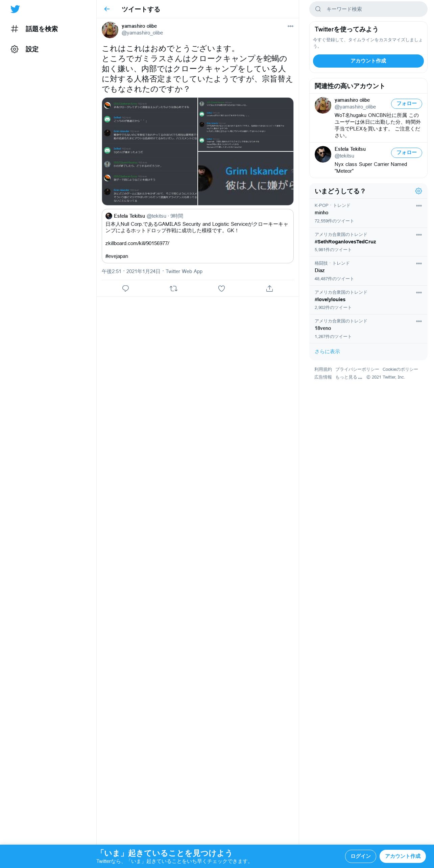
Task: Follow the Estela Tekitsu account
Action: click(406, 153)
